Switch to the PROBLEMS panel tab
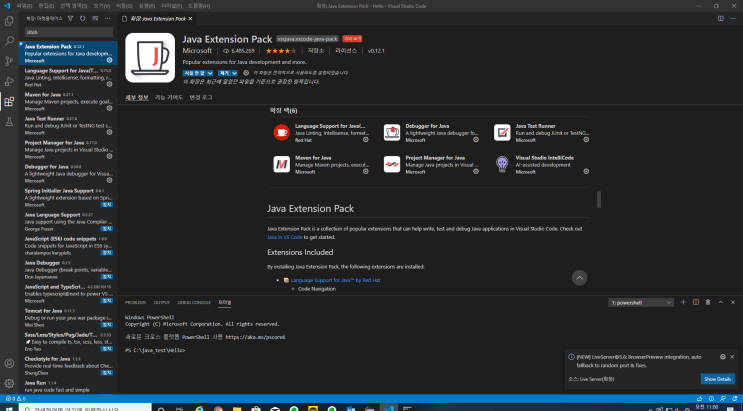Image resolution: width=743 pixels, height=411 pixels. pos(136,302)
